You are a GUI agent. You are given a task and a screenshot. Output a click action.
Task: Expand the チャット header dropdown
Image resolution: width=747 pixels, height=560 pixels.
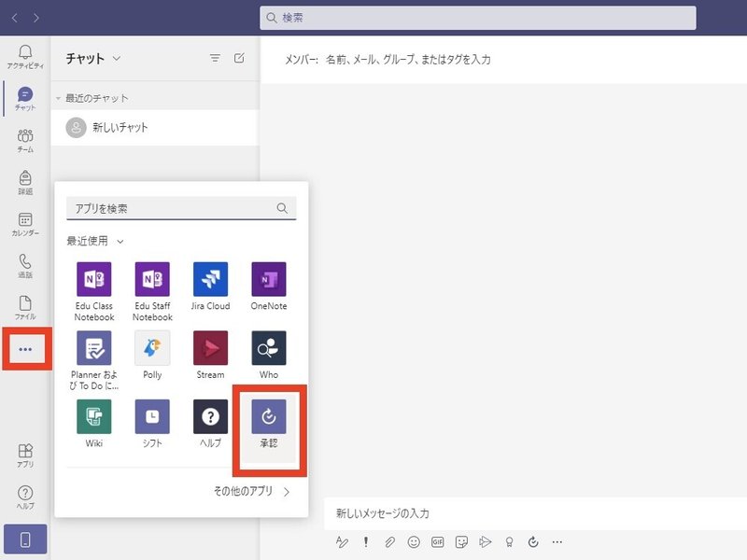pyautogui.click(x=117, y=59)
